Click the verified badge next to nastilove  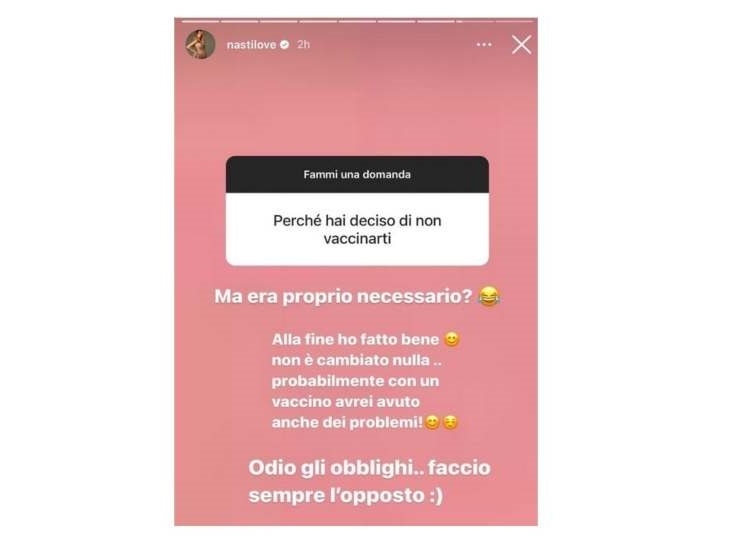[285, 45]
